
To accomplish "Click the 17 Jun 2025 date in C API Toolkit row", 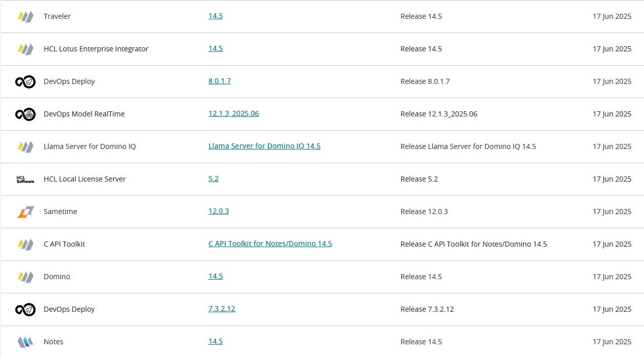I will pos(612,244).
